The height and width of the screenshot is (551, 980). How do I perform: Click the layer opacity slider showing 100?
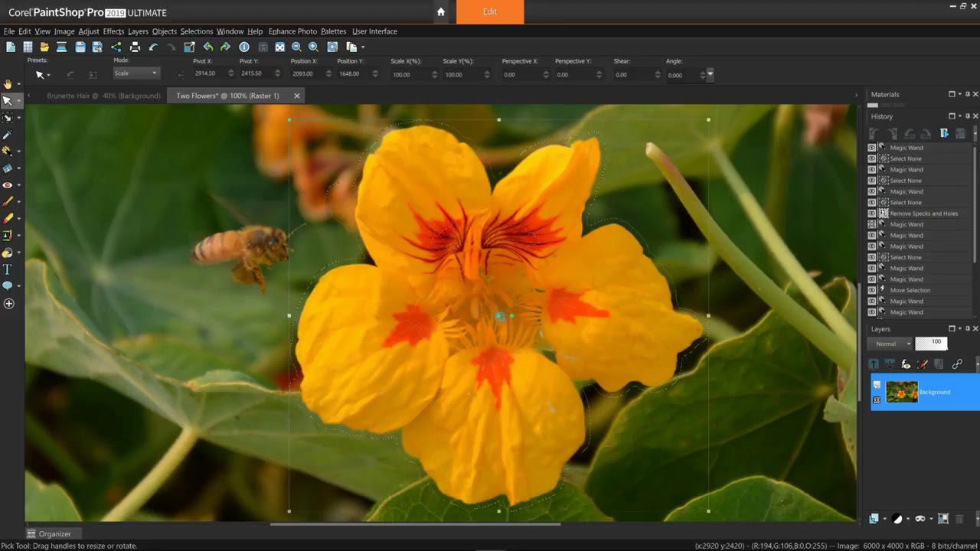[x=932, y=344]
